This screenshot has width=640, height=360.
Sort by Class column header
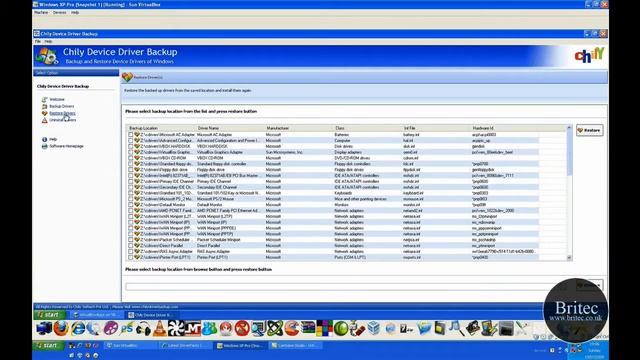pos(367,128)
